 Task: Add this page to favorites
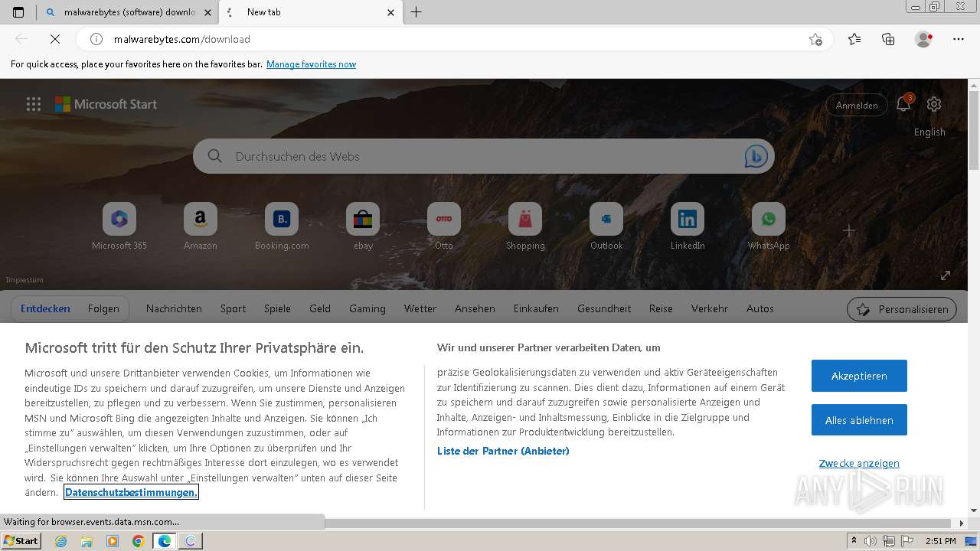[815, 39]
